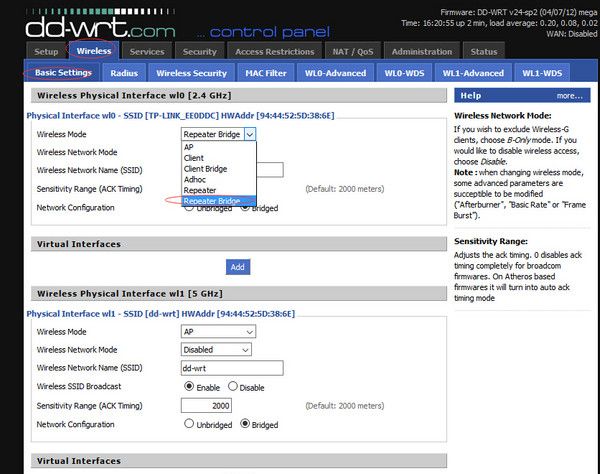Image resolution: width=600 pixels, height=474 pixels.
Task: Open the Setup tab
Action: click(46, 52)
